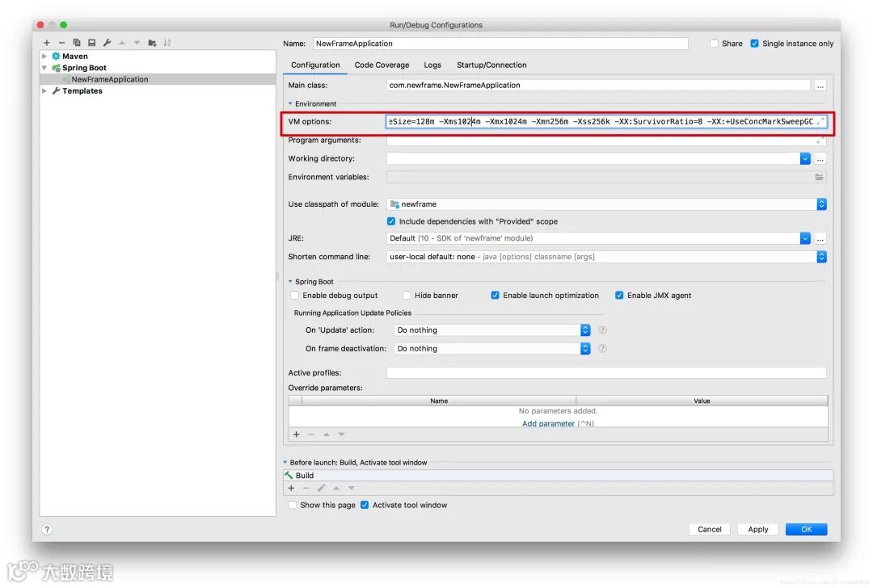
Task: Open On 'Update' action dropdown
Action: pos(585,330)
